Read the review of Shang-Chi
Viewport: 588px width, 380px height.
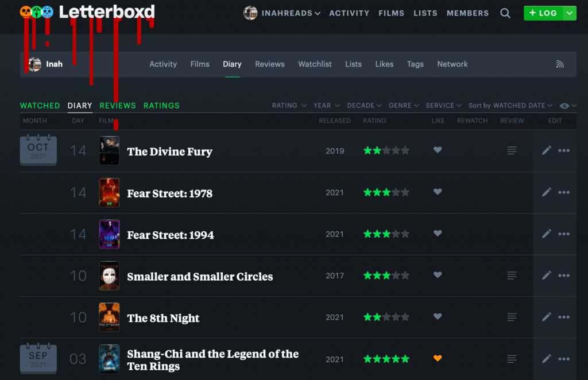512,359
